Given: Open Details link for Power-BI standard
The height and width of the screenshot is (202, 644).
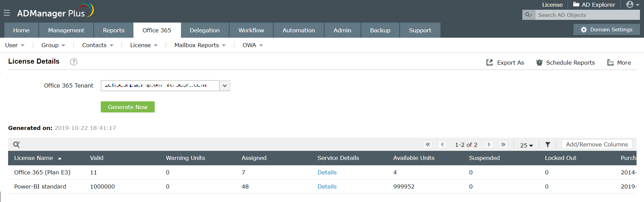Looking at the screenshot, I should pyautogui.click(x=327, y=187).
